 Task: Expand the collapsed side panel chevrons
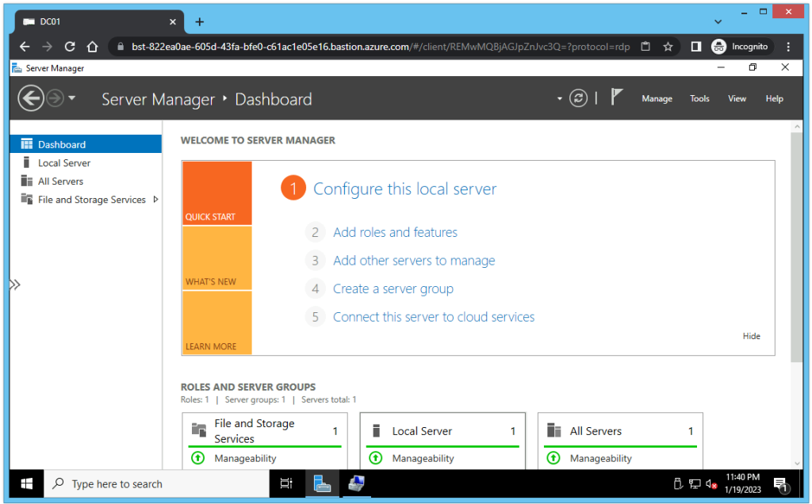[x=15, y=284]
